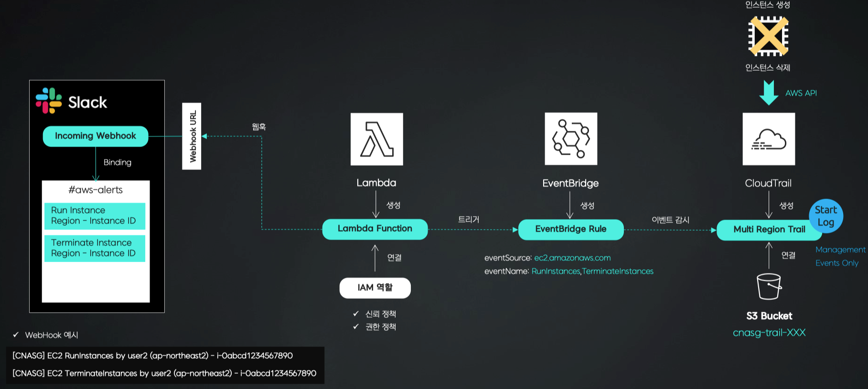Click the cnasg-trail-XXX bucket name
Screen dimensions: 868x389
pyautogui.click(x=769, y=333)
